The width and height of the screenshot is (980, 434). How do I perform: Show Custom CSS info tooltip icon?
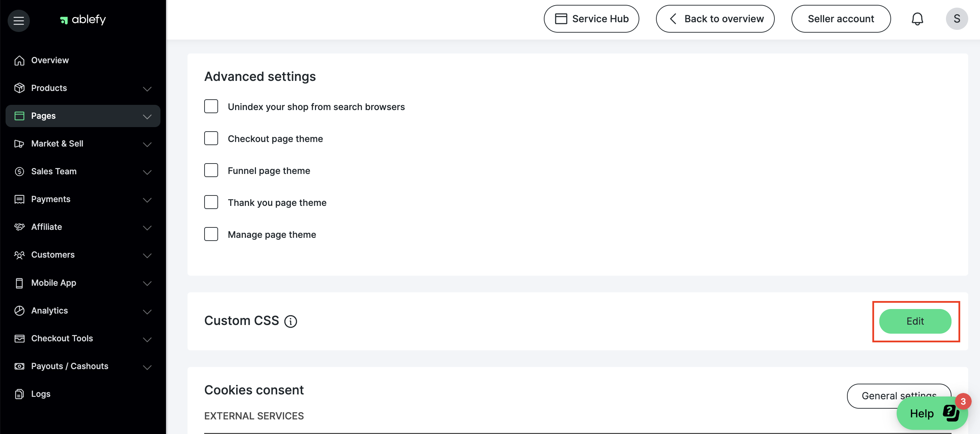pyautogui.click(x=291, y=322)
